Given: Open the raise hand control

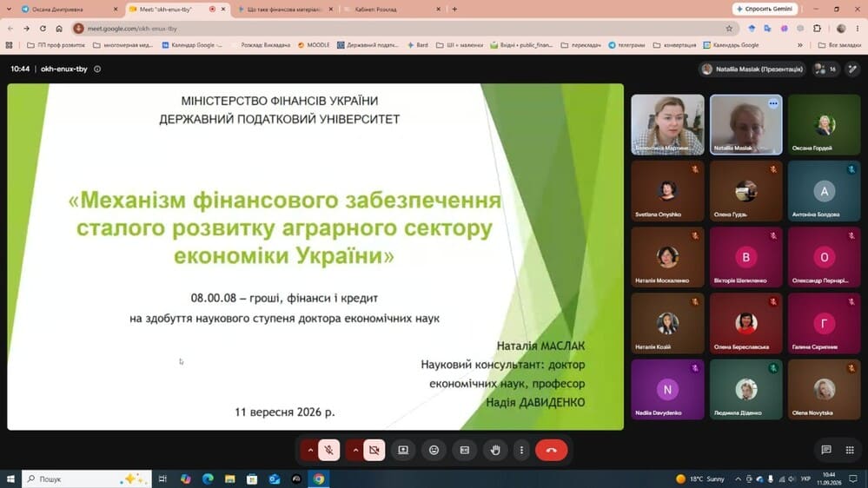Looking at the screenshot, I should 495,451.
